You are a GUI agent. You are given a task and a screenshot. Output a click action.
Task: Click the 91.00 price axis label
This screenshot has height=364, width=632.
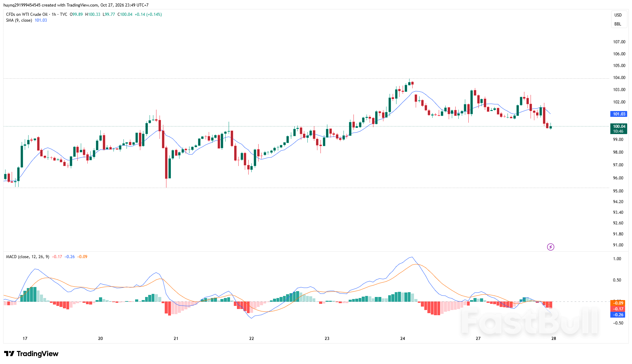coord(618,245)
